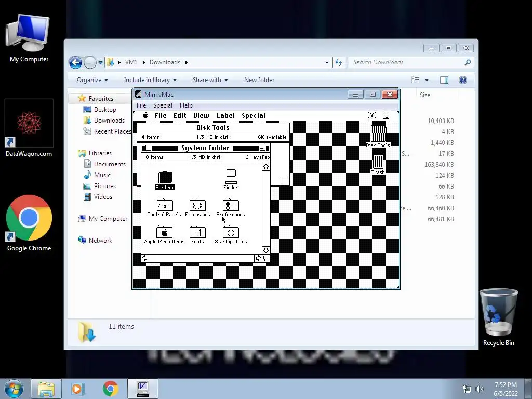Select the Finder icon in System Folder
The height and width of the screenshot is (399, 532).
(x=231, y=176)
